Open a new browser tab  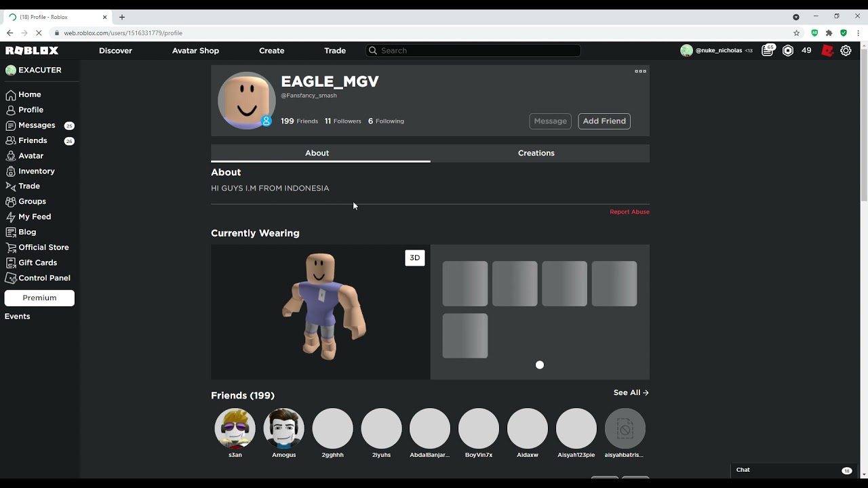click(122, 17)
